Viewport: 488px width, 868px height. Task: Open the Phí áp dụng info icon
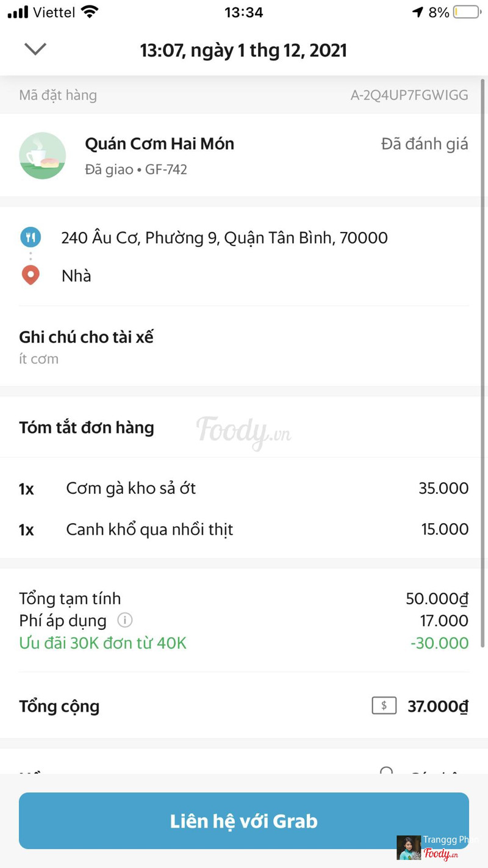(124, 620)
